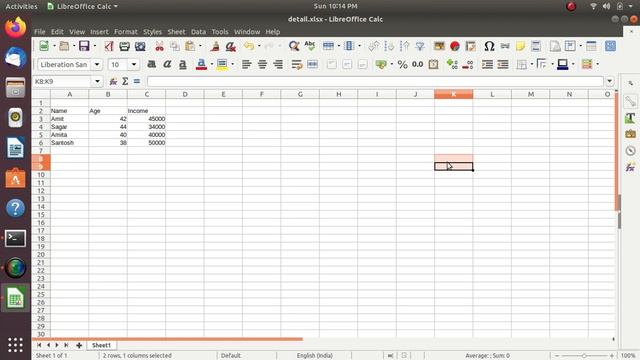Toggle Center Horizontally alignment
Screen dimensions: 640x360
click(262, 64)
